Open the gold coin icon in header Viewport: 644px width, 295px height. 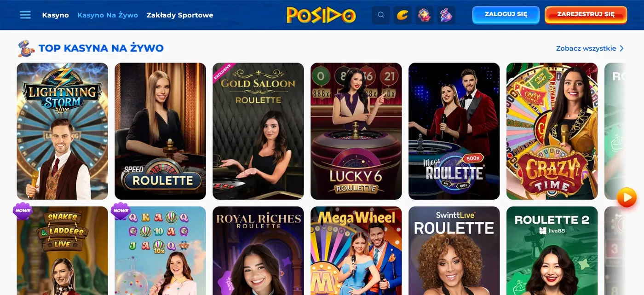pos(402,15)
